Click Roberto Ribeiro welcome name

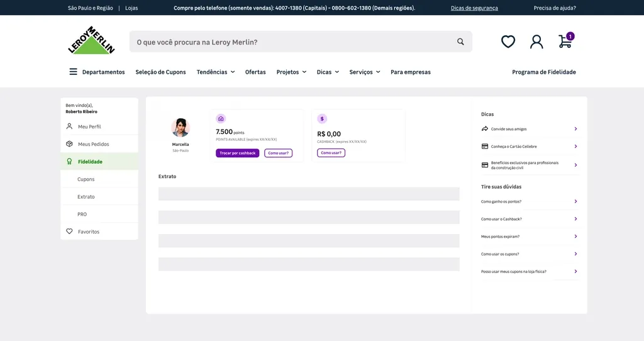click(81, 111)
